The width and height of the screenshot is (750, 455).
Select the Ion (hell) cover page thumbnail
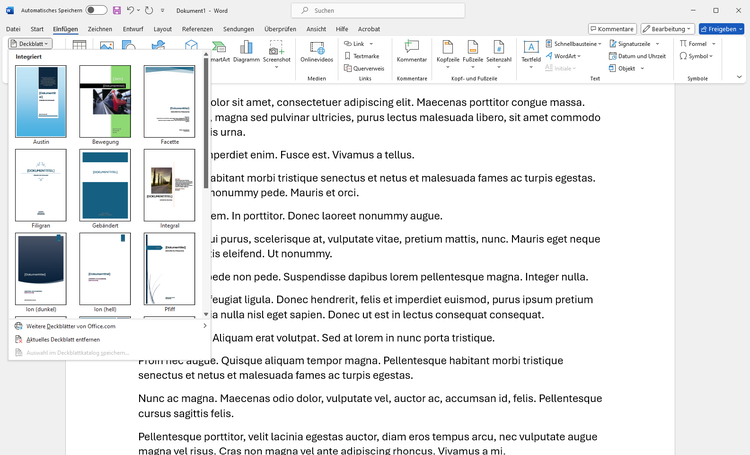pyautogui.click(x=105, y=269)
